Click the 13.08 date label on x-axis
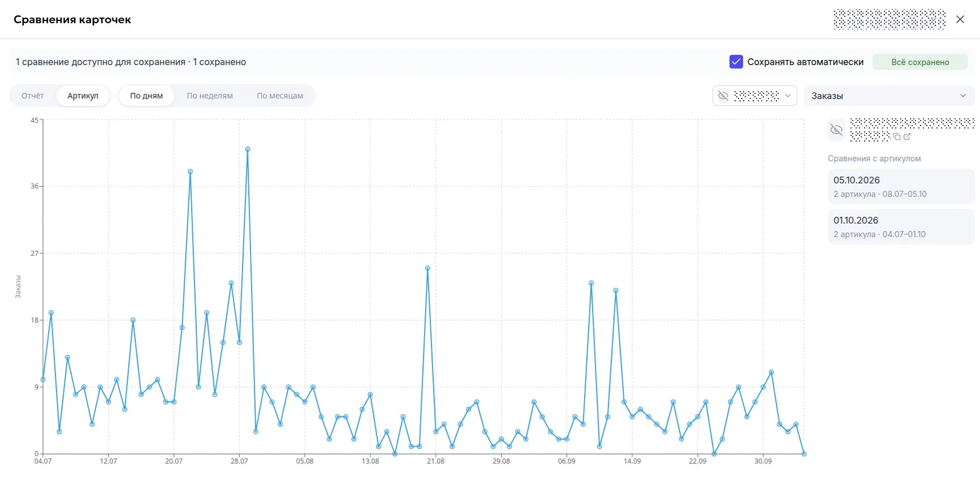This screenshot has height=480, width=980. coord(370,461)
